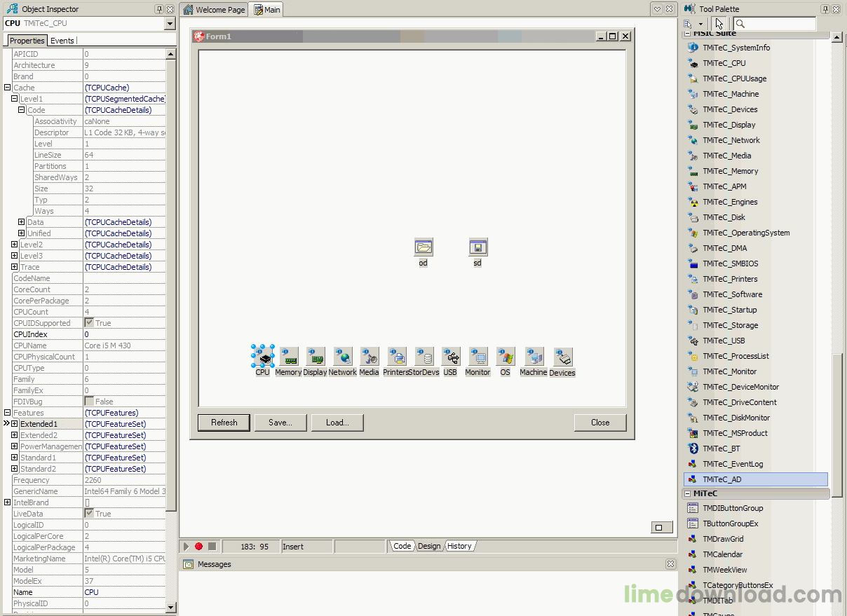The image size is (847, 616).
Task: Click the Close button on Form1
Action: click(600, 423)
